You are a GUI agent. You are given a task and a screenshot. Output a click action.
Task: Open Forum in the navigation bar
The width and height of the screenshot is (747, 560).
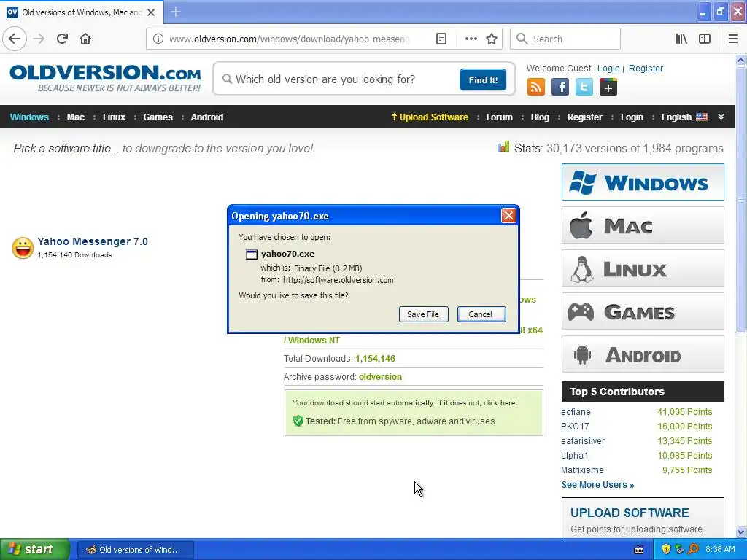(499, 117)
